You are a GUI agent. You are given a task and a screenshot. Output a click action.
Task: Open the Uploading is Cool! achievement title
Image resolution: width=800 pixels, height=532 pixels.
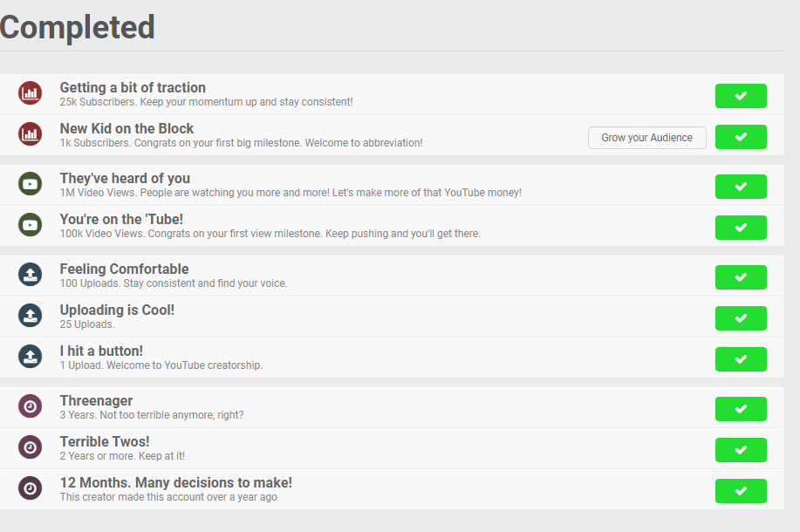(x=117, y=310)
